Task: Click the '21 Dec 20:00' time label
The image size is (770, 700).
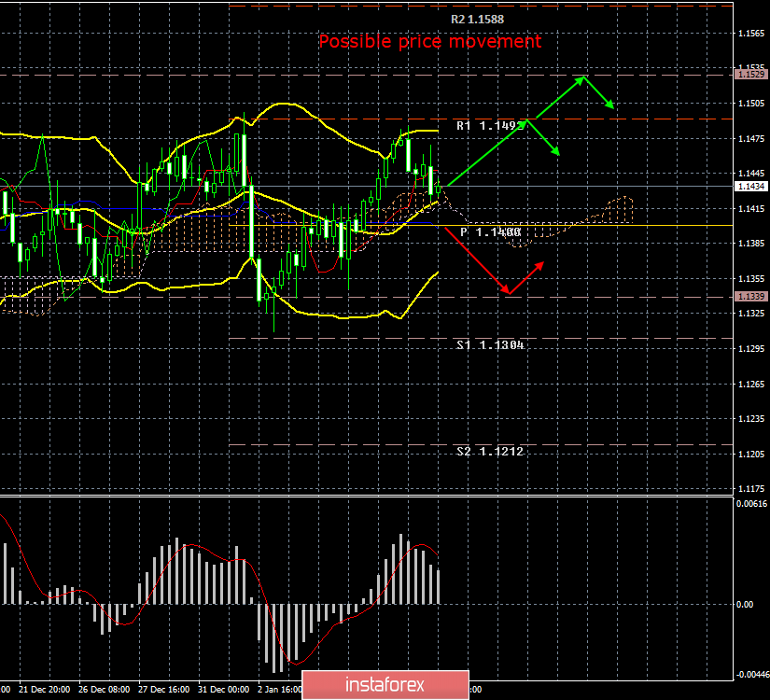Action: [45, 689]
